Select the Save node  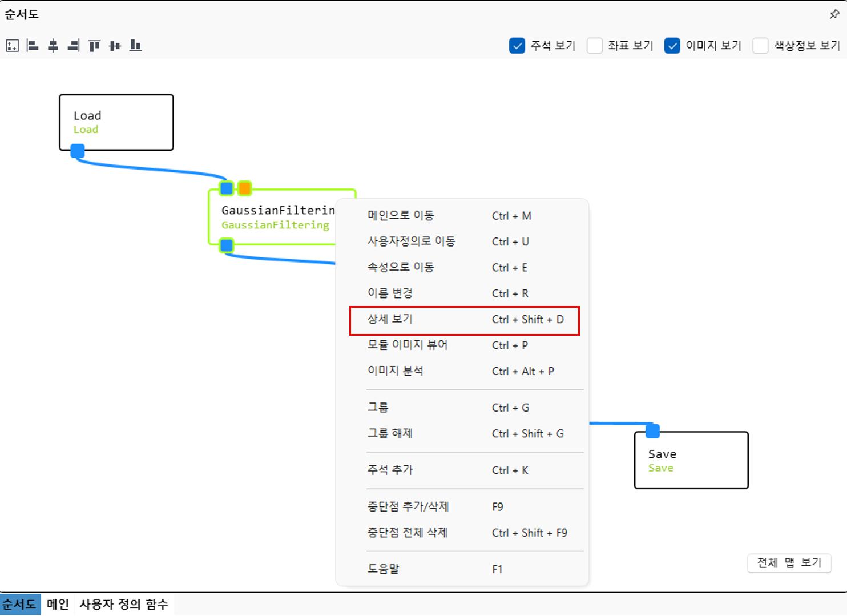coord(691,461)
